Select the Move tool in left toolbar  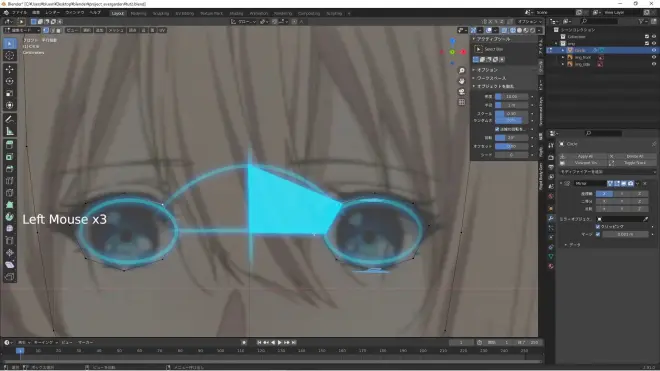[x=10, y=69]
